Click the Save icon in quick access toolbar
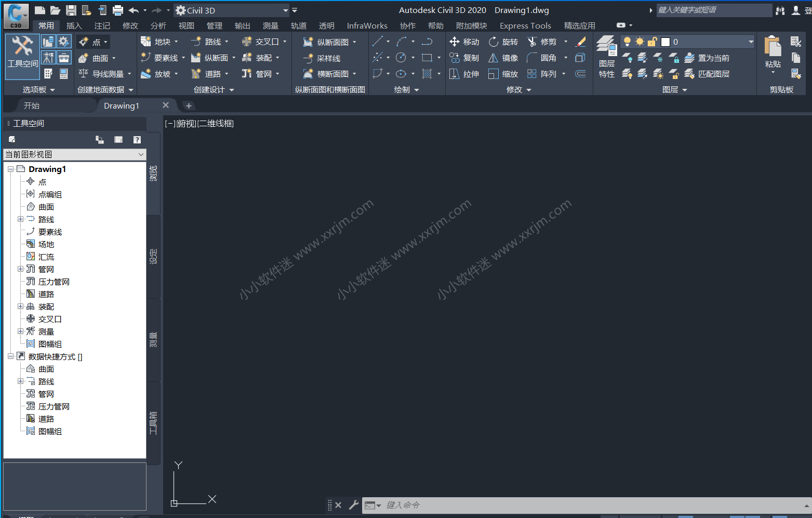Viewport: 812px width, 518px height. pos(71,10)
